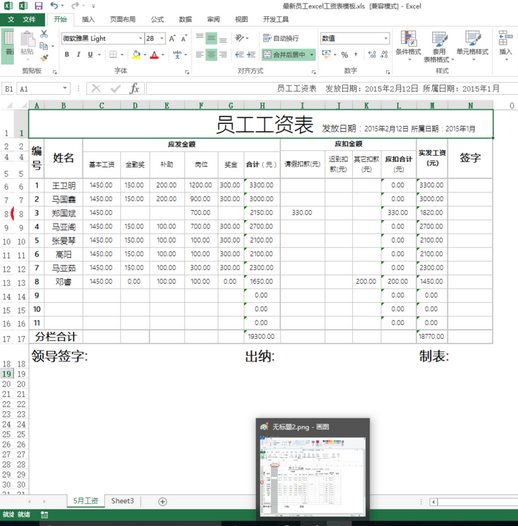Toggle merge and center (合并后居中)
The image size is (518, 526).
point(284,54)
